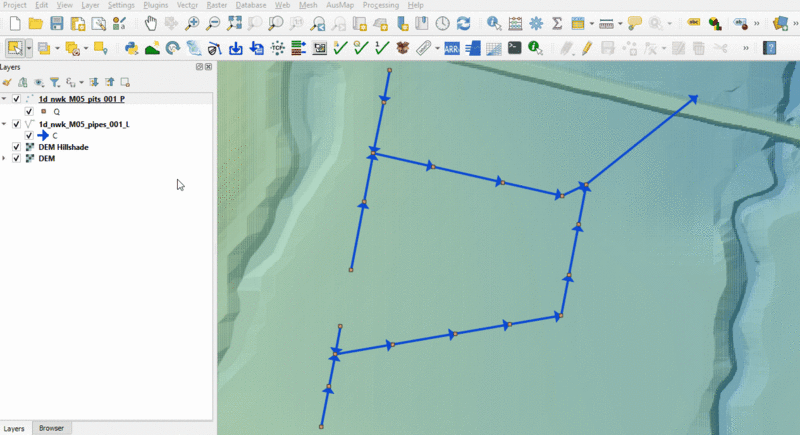Select the Pan Map hand tool

[150, 23]
